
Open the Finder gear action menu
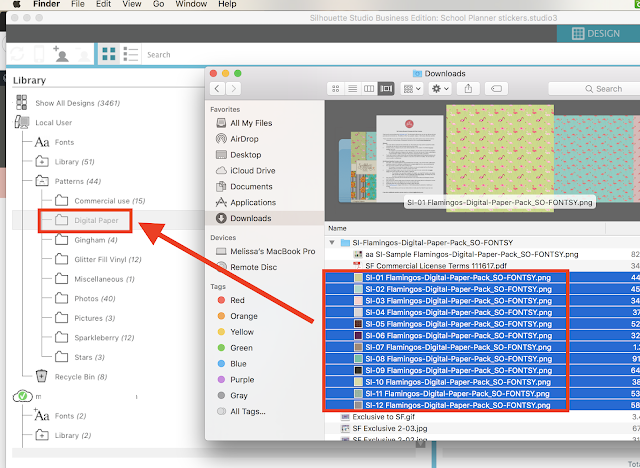tap(440, 89)
